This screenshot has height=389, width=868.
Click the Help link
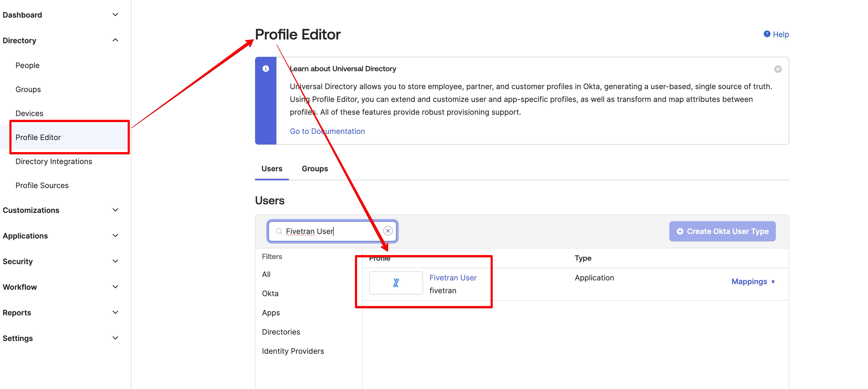tap(781, 34)
